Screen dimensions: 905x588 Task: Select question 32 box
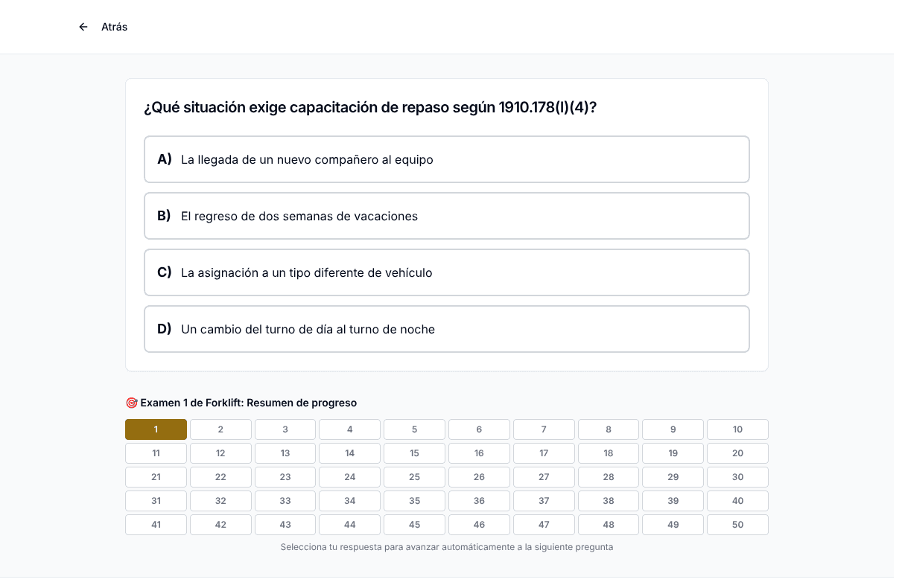(x=220, y=501)
